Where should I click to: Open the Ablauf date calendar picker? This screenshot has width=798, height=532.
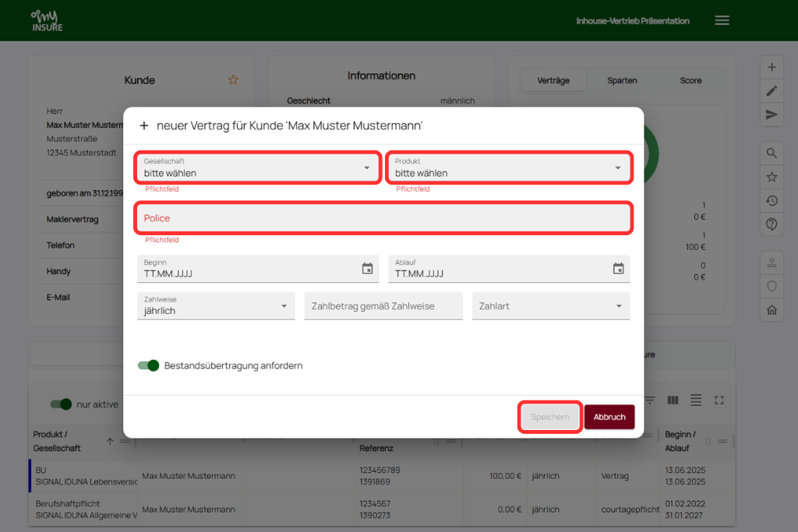[x=618, y=269]
